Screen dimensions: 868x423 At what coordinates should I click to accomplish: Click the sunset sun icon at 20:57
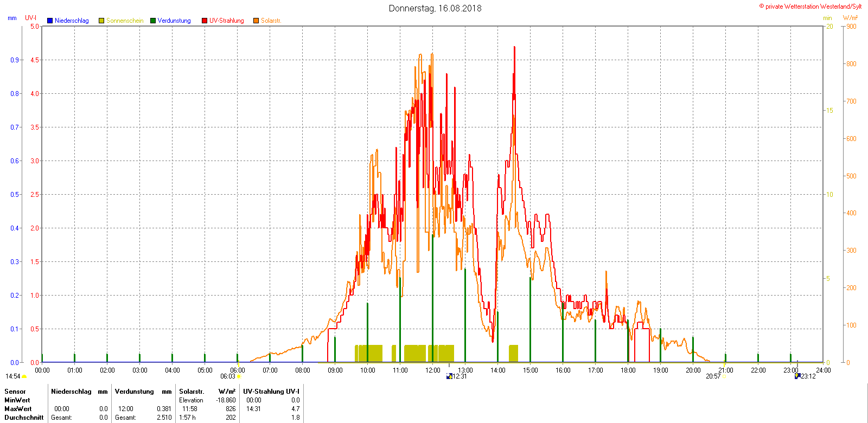tap(724, 376)
